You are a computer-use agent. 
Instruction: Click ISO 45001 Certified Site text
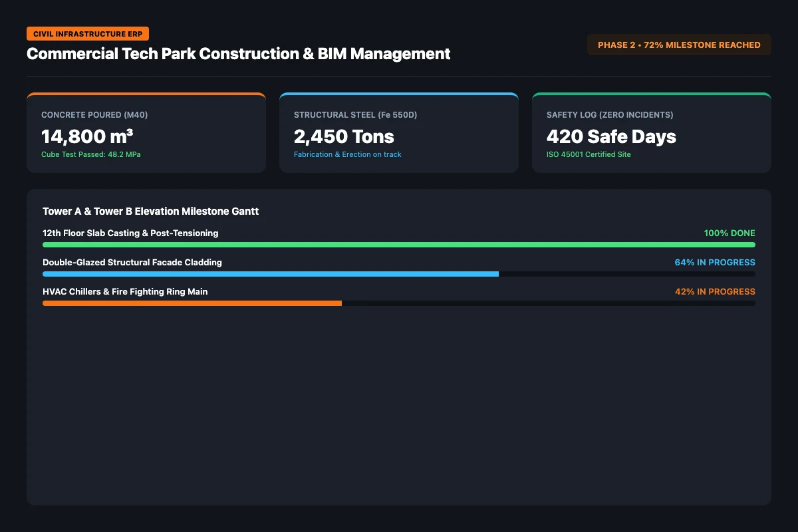(589, 154)
